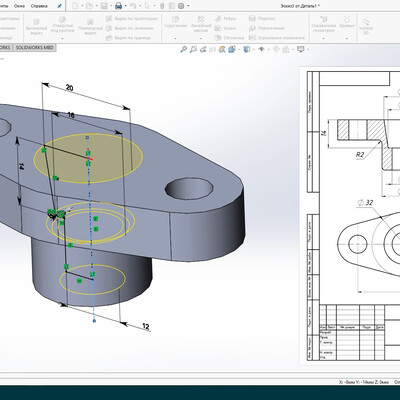This screenshot has height=400, width=400.
Task: Click Dynamic Annotation Views icon
Action: (222, 50)
